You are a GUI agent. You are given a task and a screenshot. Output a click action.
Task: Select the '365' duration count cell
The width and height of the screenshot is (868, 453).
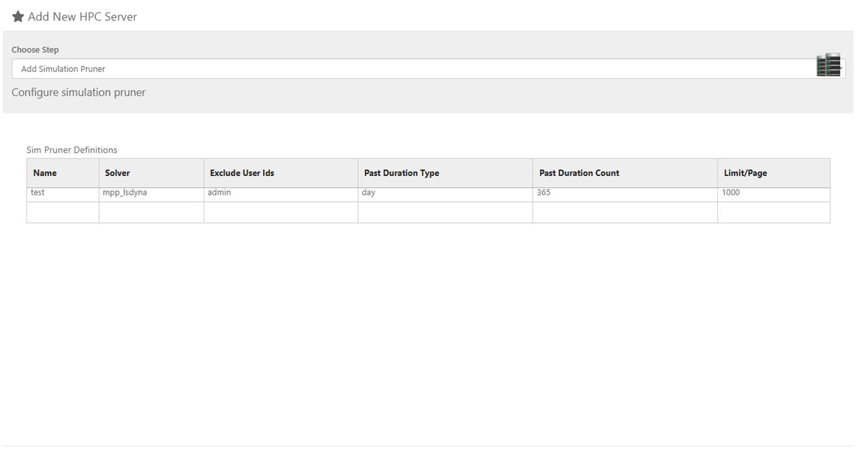tap(544, 193)
